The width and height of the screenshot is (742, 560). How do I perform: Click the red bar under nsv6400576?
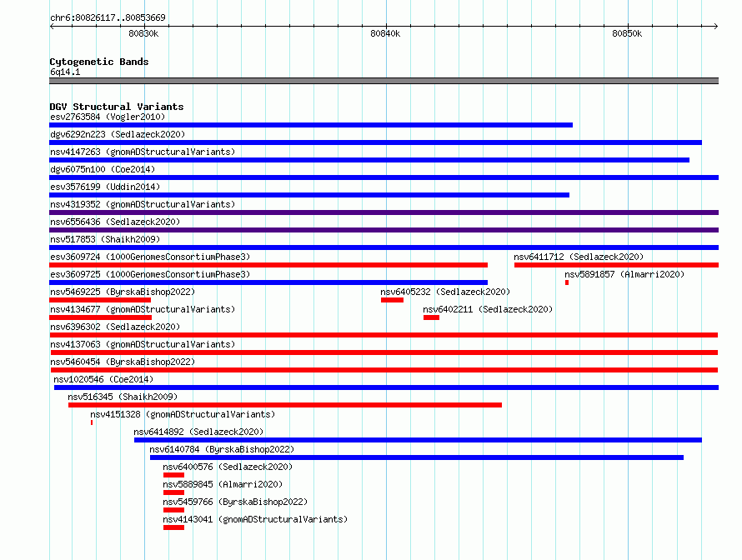(x=173, y=475)
